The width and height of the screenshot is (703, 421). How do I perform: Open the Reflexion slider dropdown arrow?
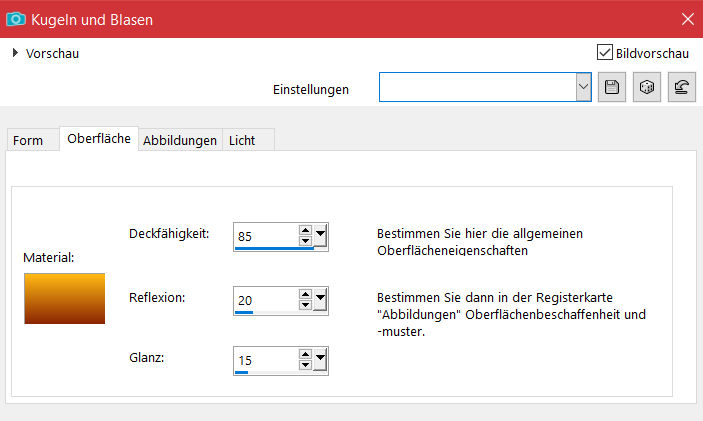pos(320,298)
